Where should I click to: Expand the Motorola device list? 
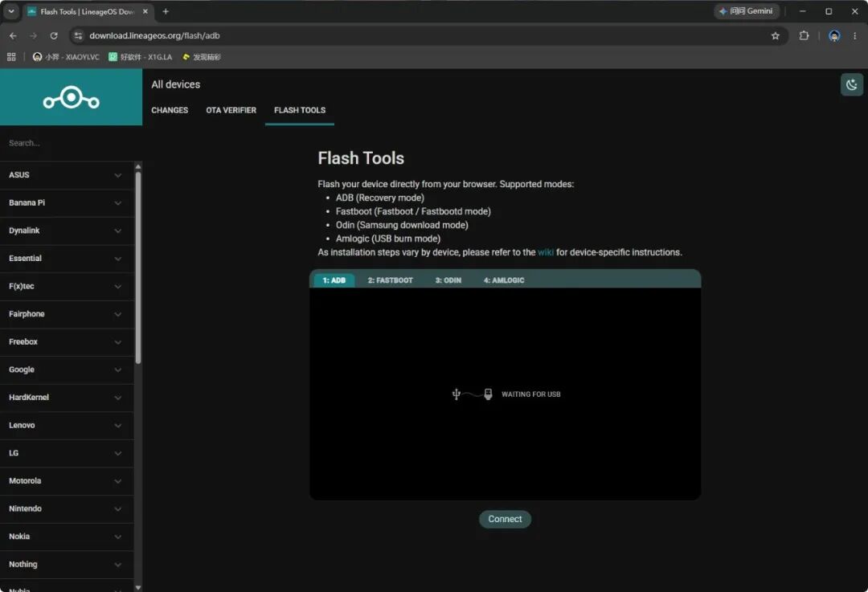[67, 481]
